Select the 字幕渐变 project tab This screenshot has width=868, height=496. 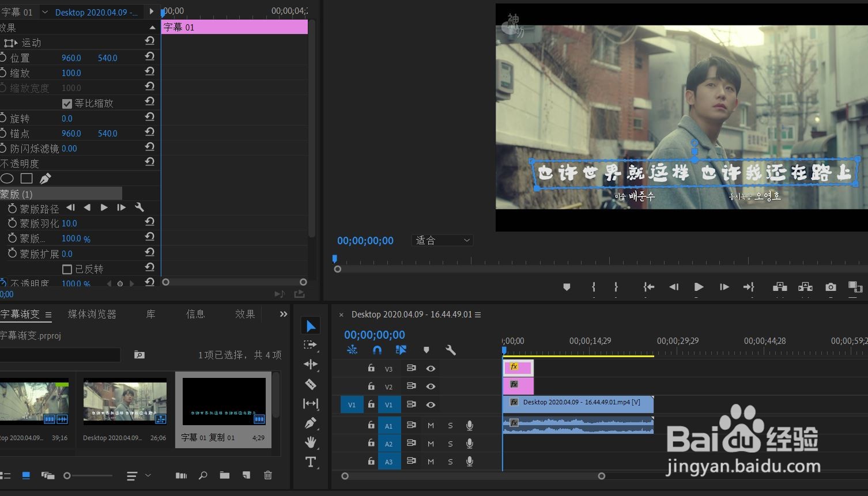pos(20,314)
